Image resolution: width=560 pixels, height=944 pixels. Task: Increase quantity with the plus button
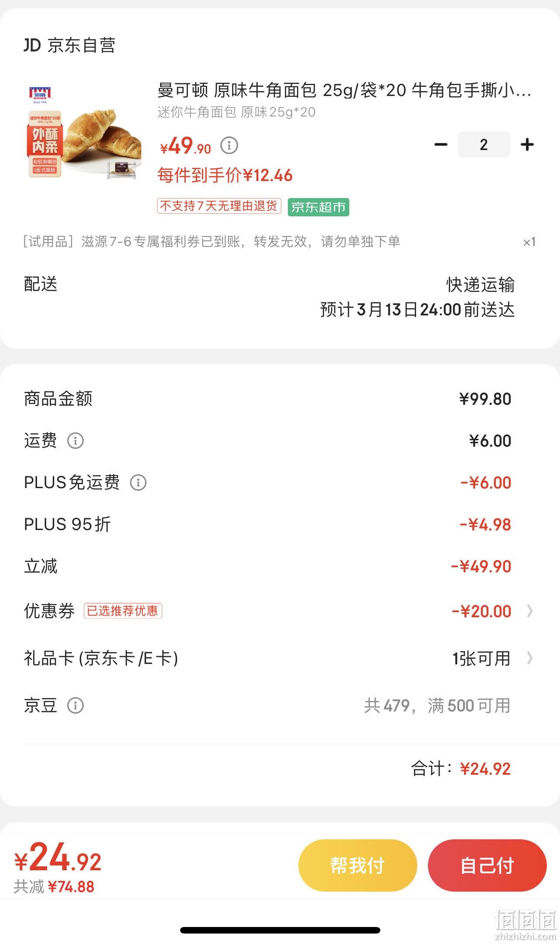coord(527,144)
